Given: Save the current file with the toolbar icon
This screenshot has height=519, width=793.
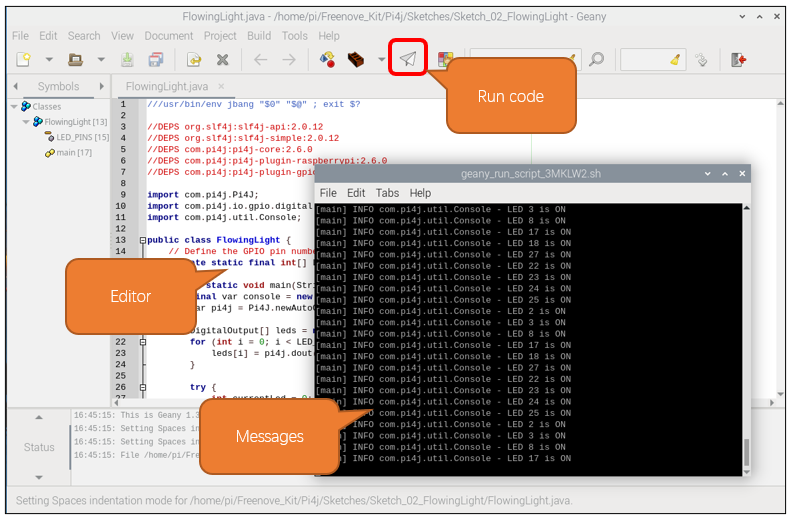Looking at the screenshot, I should [127, 60].
